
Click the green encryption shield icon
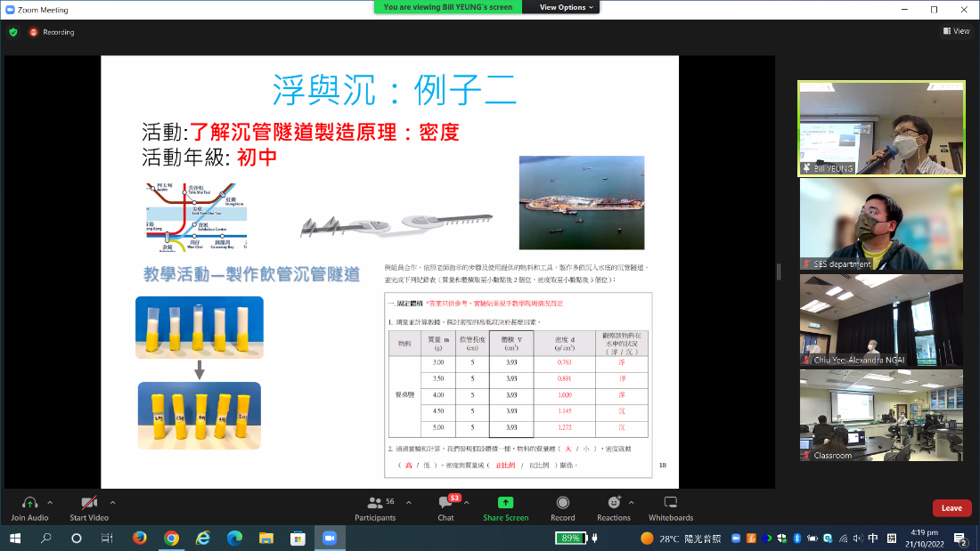(x=13, y=32)
